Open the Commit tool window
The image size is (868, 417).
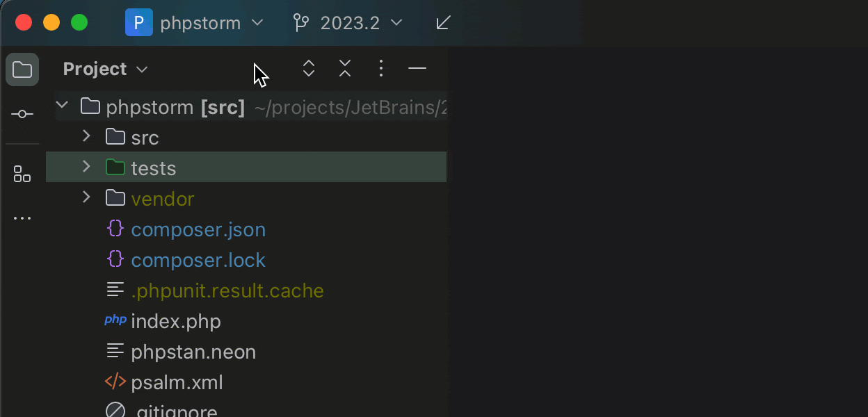point(22,114)
